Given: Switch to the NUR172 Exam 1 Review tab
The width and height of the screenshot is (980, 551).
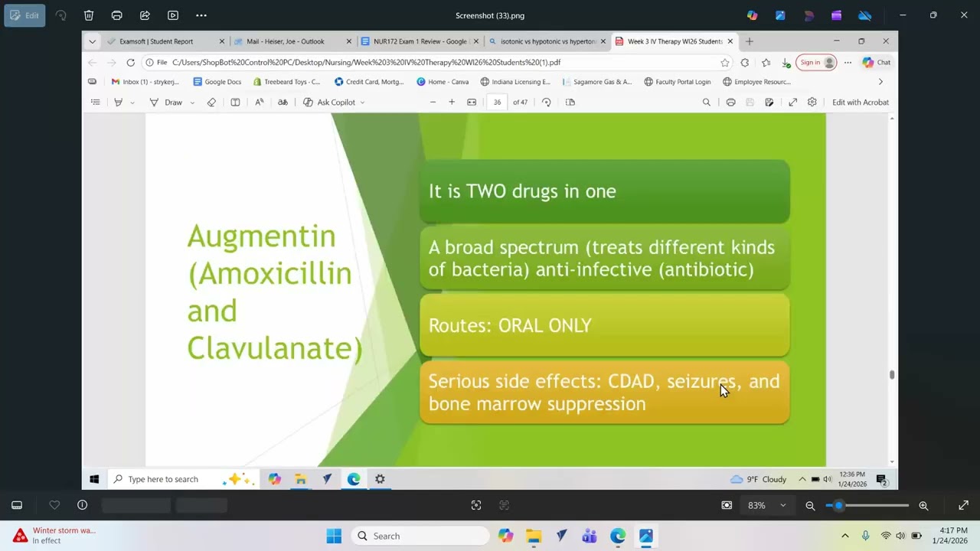Looking at the screenshot, I should point(419,41).
